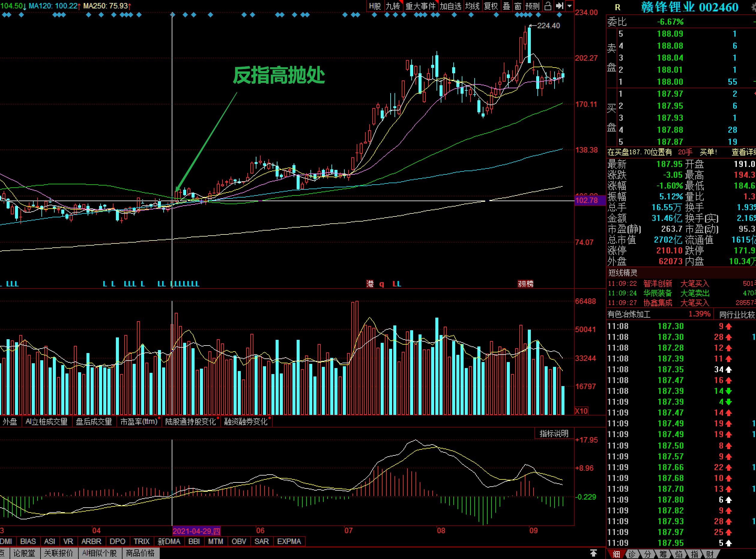Expand the 同行业比较 comparison section
Viewport: 756px width, 559px height.
(x=736, y=315)
